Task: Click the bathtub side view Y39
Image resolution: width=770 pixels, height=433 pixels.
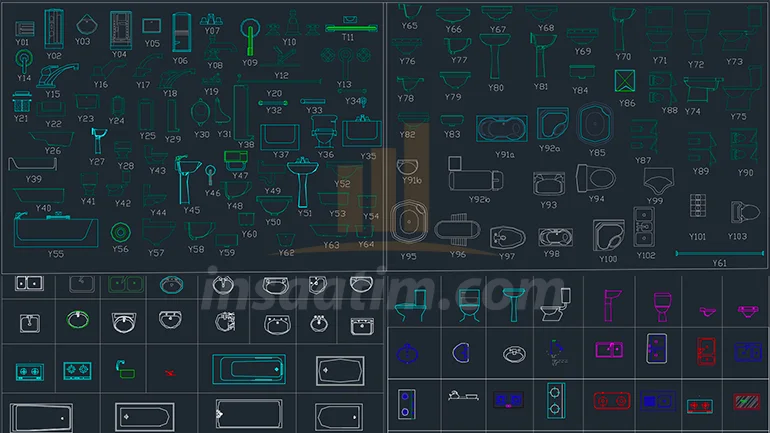Action: (x=33, y=164)
